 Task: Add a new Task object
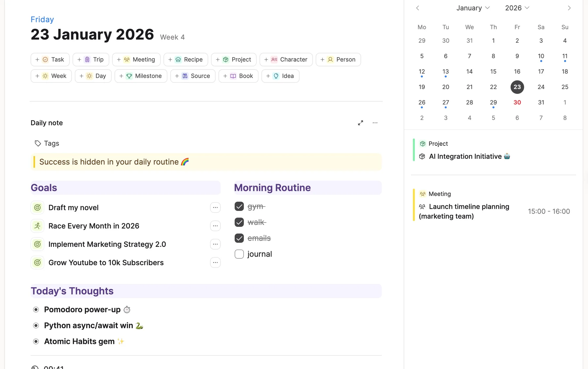click(50, 59)
